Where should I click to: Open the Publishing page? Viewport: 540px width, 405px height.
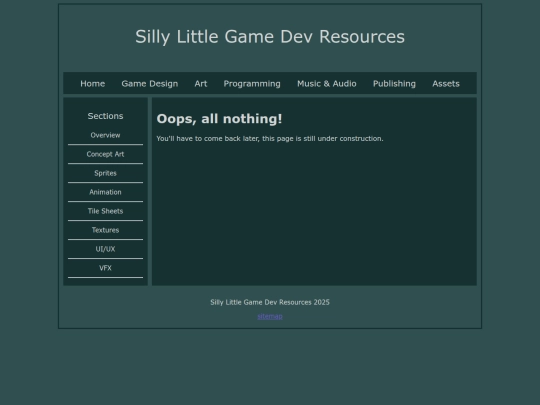(394, 84)
